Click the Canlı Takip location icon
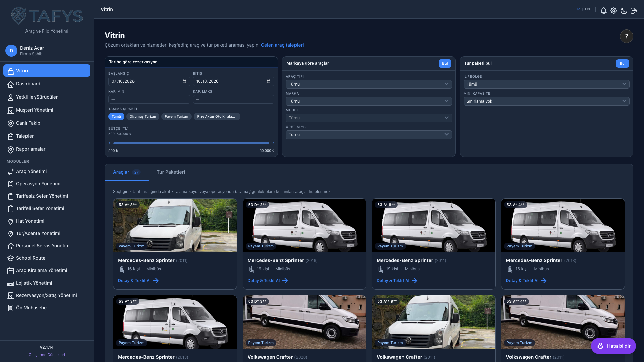 [x=11, y=123]
